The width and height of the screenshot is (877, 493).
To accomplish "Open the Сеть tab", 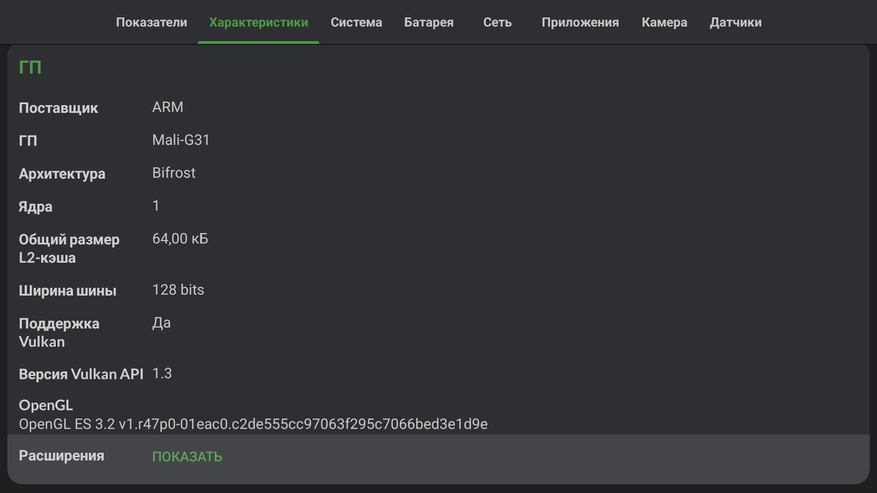I will [497, 22].
